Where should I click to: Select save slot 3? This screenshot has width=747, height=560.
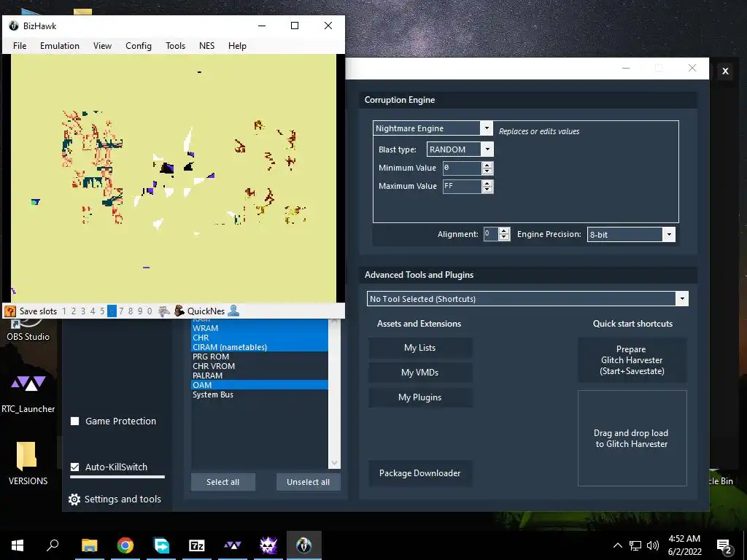83,311
